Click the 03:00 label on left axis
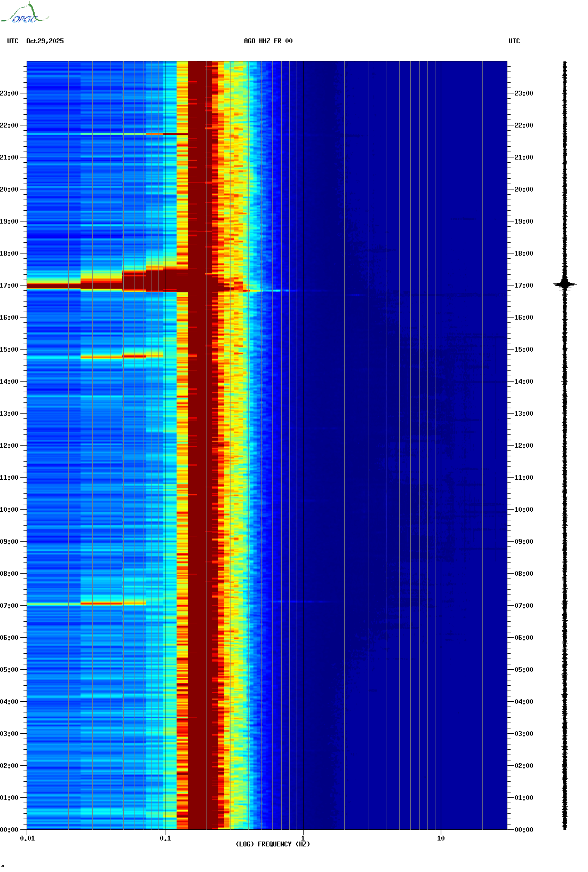 pos(9,734)
